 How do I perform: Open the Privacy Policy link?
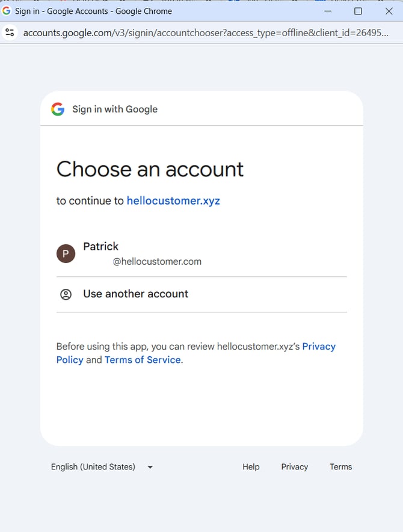coord(195,353)
